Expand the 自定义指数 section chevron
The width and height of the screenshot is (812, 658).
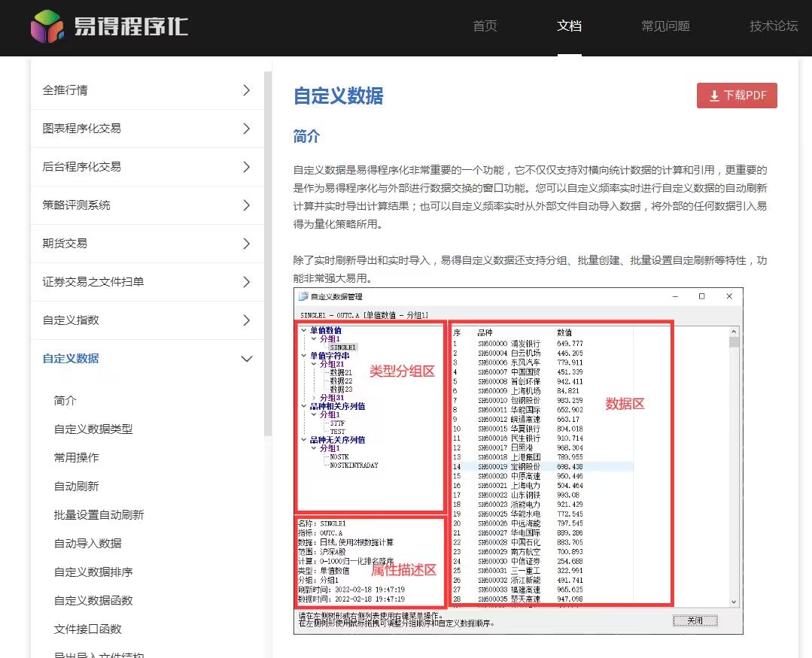[x=247, y=320]
